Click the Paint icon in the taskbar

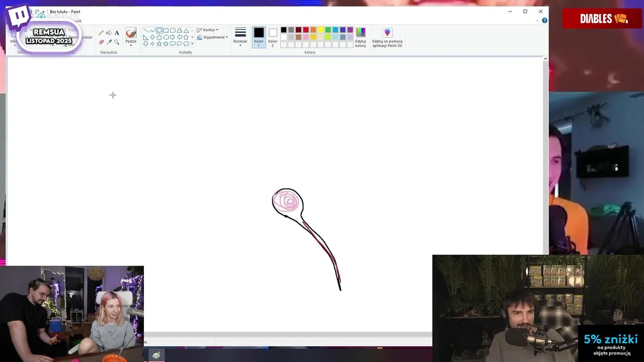point(156,355)
